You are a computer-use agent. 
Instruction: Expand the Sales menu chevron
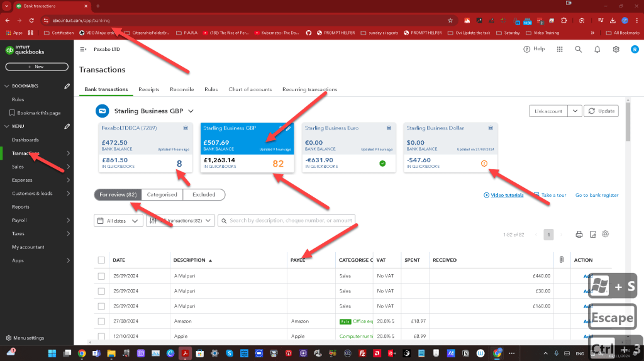tap(68, 167)
